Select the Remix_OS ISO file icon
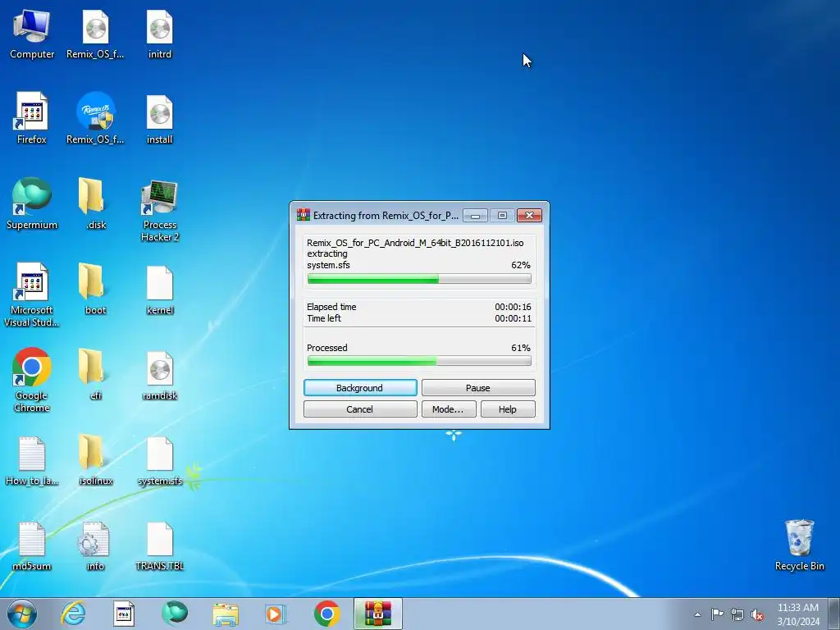Screen dimensions: 840x630 (95, 34)
